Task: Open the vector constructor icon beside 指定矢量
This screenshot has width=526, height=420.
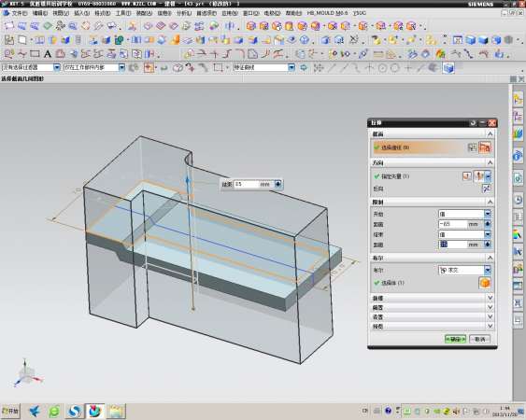Action: 466,176
